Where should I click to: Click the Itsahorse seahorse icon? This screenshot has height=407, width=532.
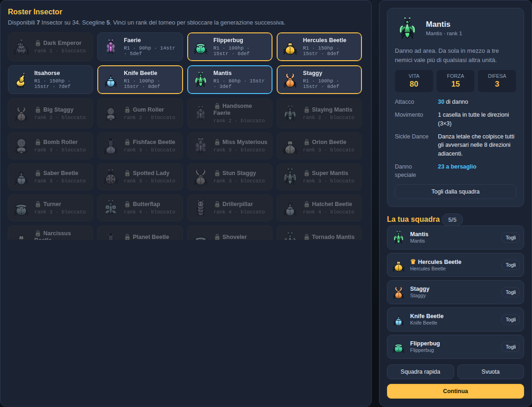pos(21,80)
